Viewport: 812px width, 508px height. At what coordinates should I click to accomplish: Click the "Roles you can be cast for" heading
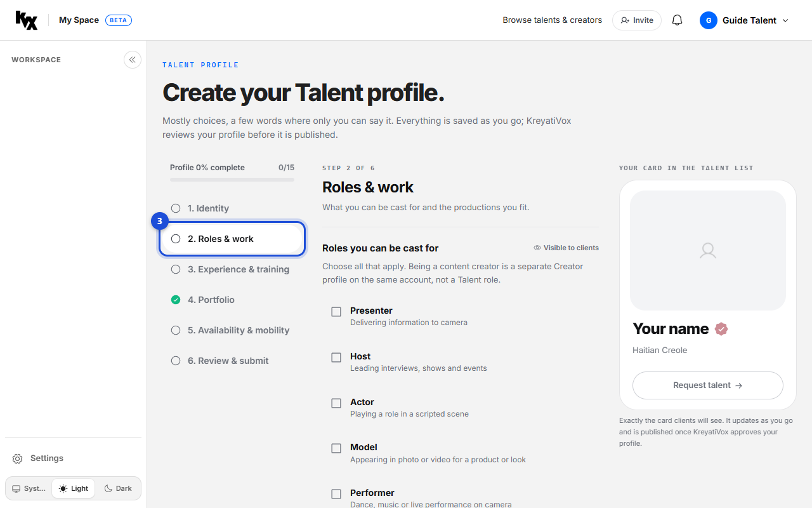coord(381,248)
